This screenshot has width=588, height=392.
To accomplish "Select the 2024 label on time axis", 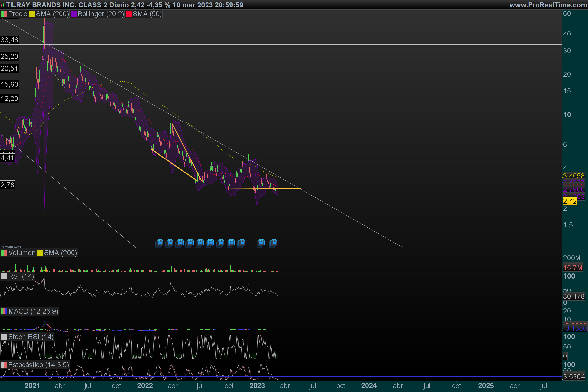I will tap(369, 386).
